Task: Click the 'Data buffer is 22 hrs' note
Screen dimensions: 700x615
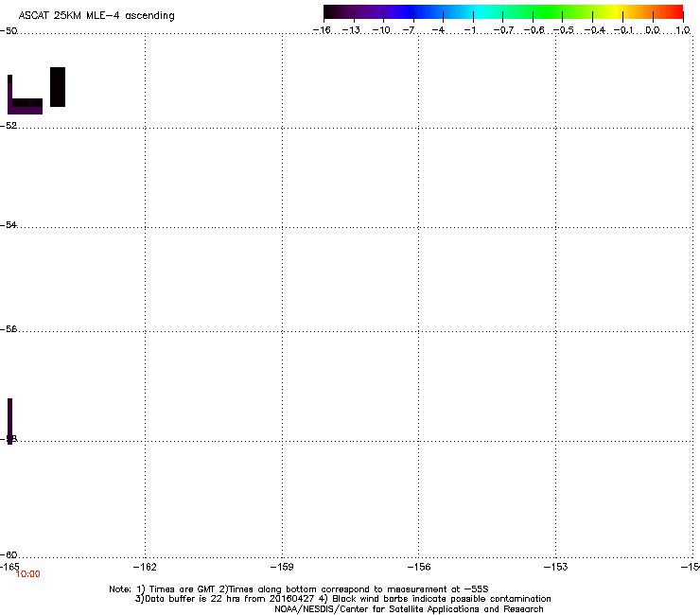Action: click(342, 599)
